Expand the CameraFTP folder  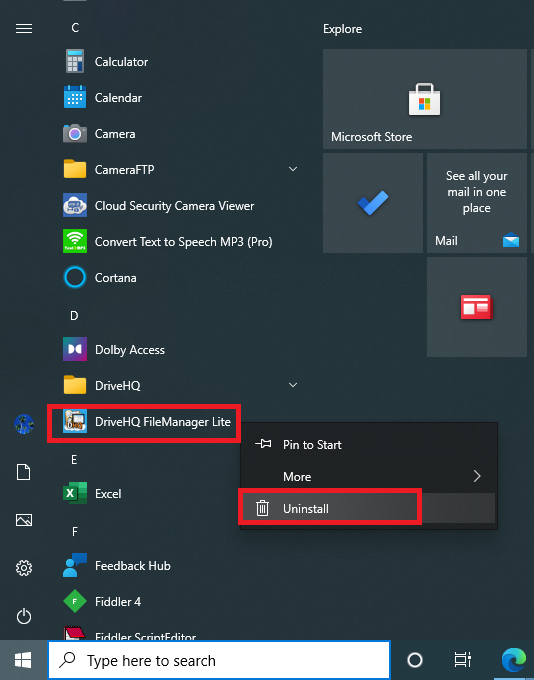tap(293, 169)
